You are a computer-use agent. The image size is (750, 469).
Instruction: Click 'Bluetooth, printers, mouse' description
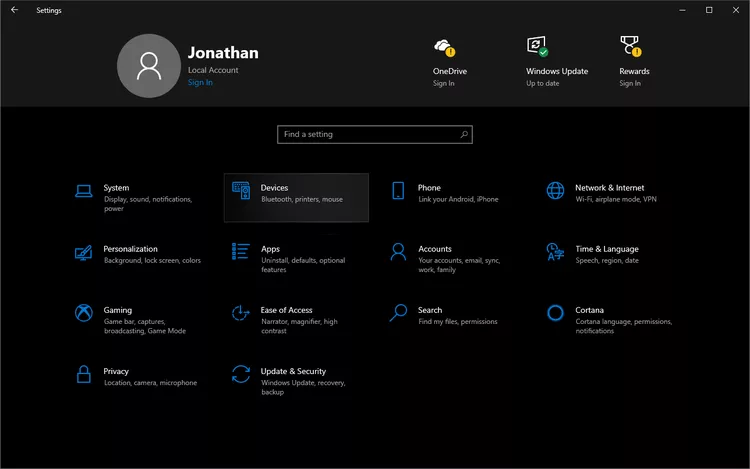pyautogui.click(x=302, y=199)
